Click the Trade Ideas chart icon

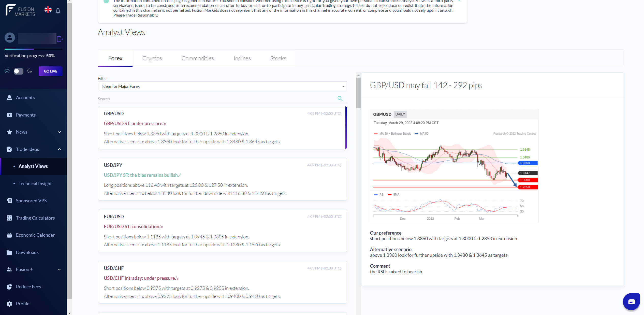pos(9,149)
